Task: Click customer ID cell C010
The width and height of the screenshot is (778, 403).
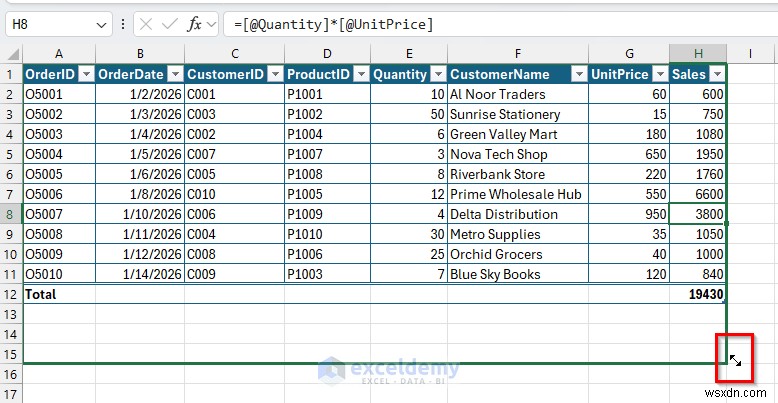Action: (235, 194)
